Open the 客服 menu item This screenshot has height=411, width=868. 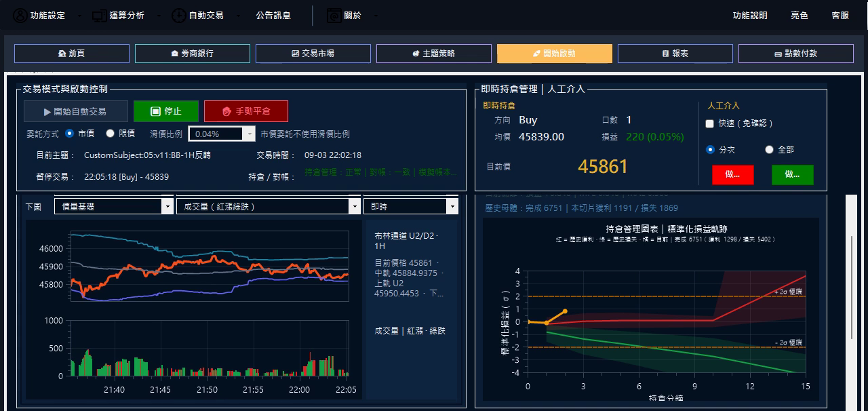pos(840,15)
